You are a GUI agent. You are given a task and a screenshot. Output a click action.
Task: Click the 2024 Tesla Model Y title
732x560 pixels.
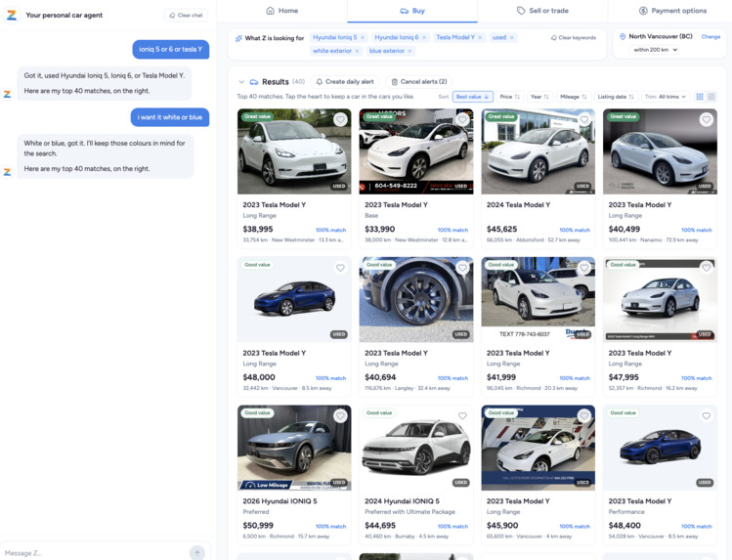pos(518,205)
